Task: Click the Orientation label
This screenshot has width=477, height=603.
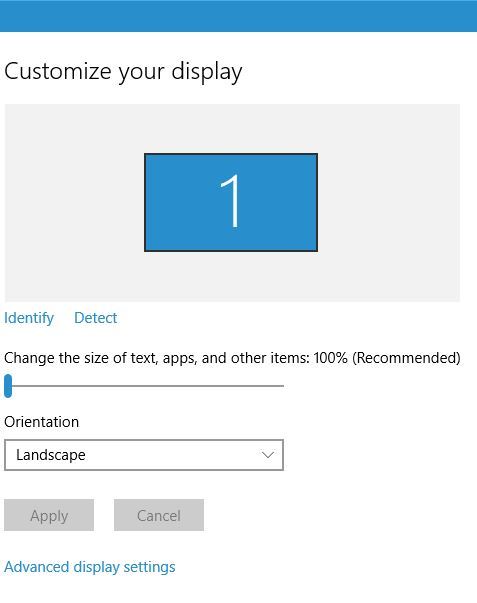Action: point(42,422)
